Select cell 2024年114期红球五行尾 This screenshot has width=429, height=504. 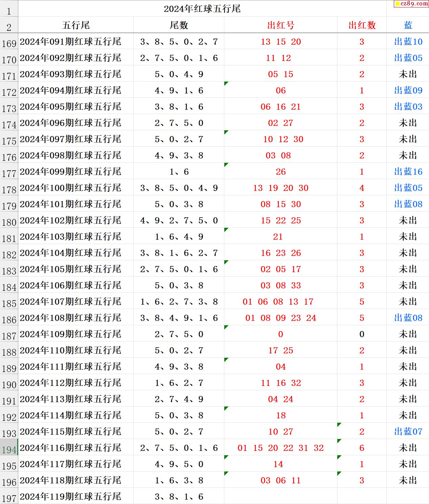(x=76, y=415)
